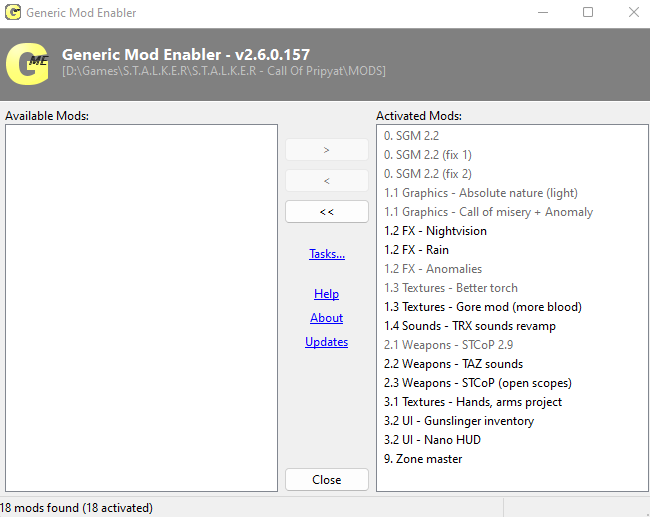The height and width of the screenshot is (517, 650).
Task: Click the disable mod '<' button
Action: (327, 181)
